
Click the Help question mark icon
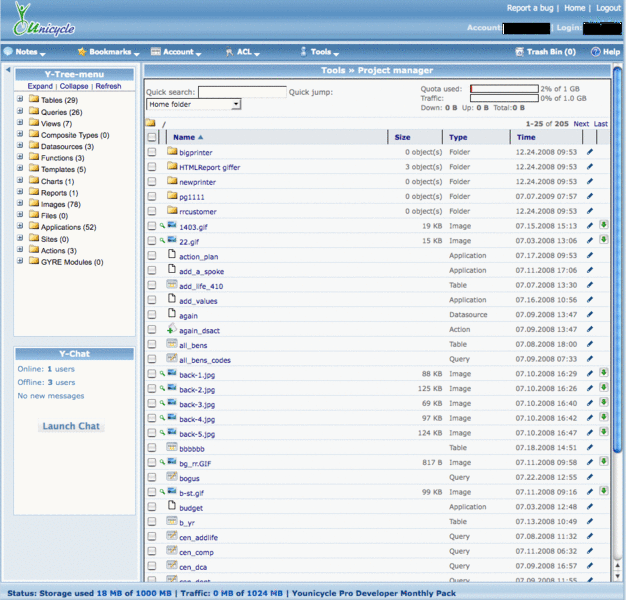[595, 51]
